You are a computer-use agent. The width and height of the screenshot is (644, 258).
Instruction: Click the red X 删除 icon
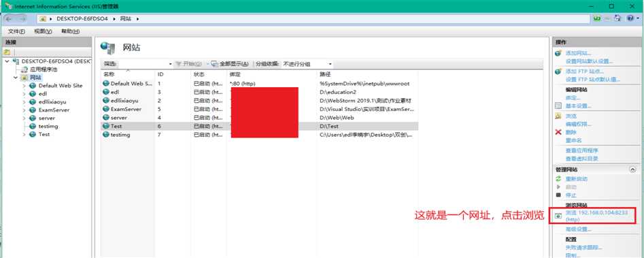tap(558, 132)
